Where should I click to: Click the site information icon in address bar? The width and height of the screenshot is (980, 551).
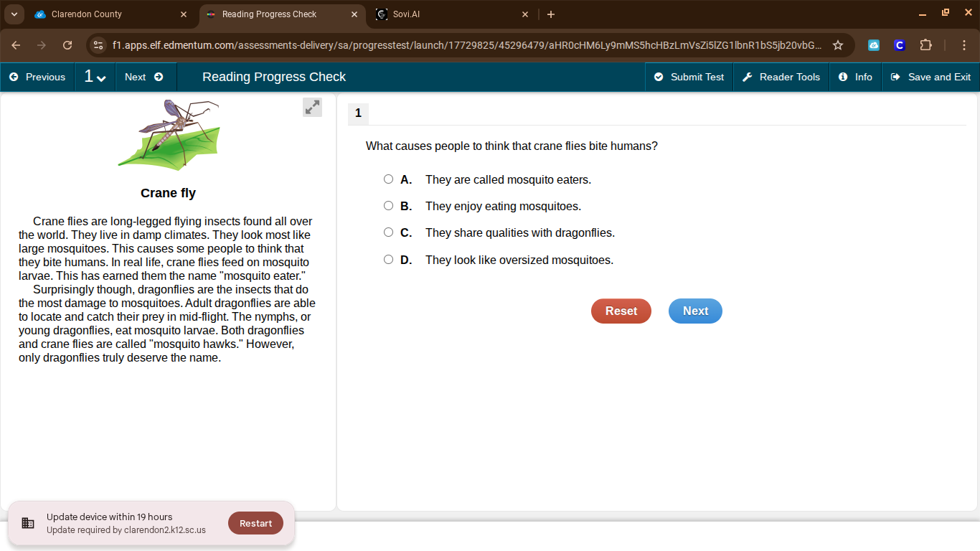pos(99,45)
